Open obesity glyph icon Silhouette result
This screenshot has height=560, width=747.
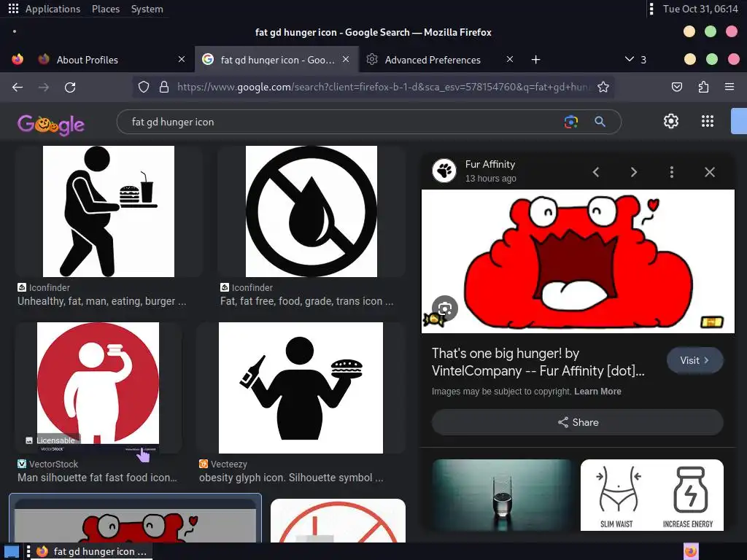click(291, 478)
